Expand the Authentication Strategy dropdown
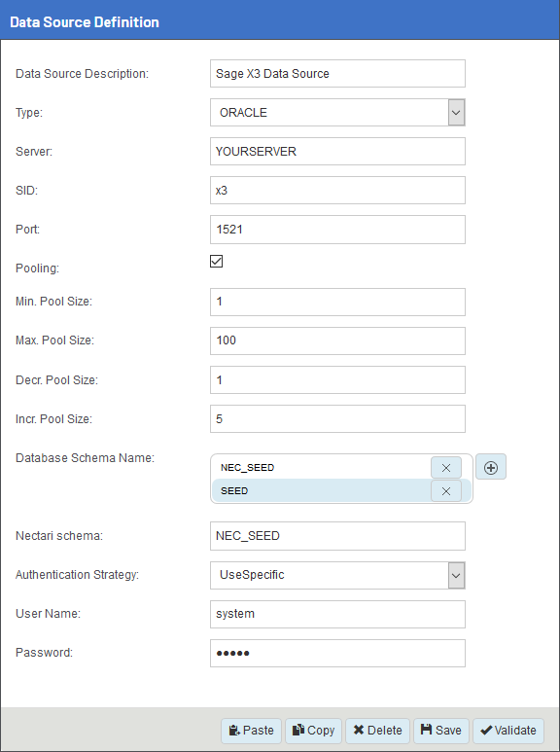The image size is (560, 752). (337, 575)
